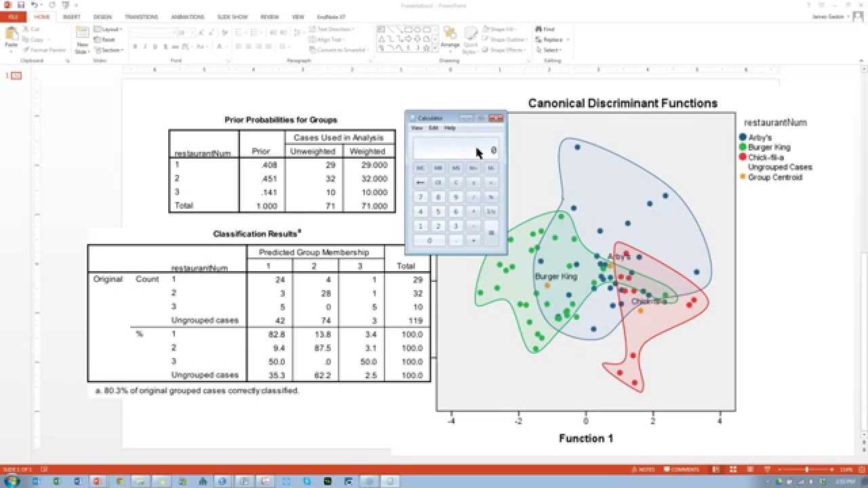Switch to the DESIGN tab

[102, 16]
